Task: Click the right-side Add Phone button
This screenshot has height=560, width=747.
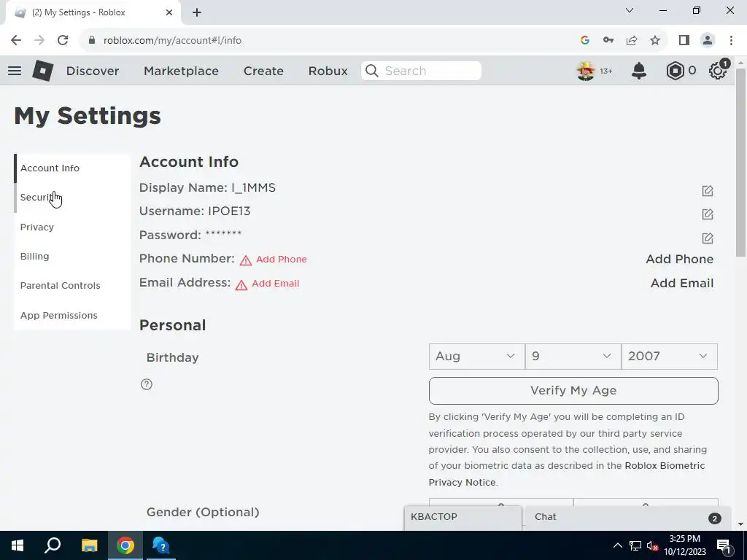Action: coord(679,259)
